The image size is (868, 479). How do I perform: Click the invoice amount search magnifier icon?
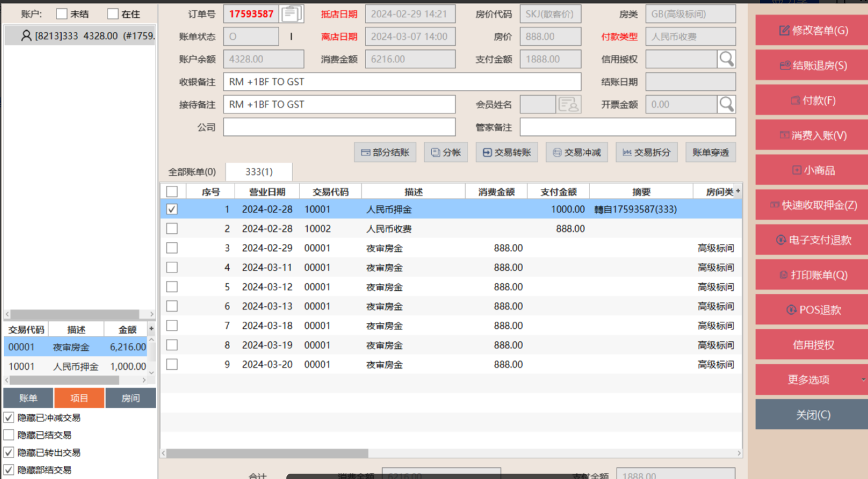click(x=726, y=104)
